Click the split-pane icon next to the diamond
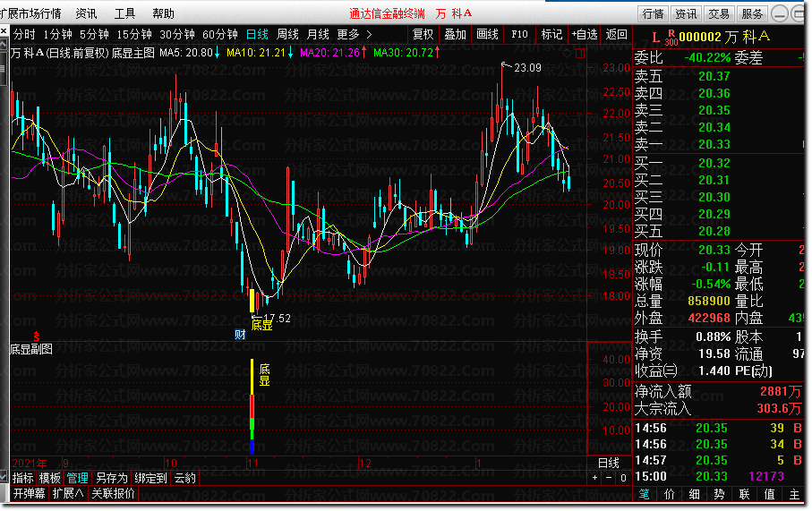Viewport: 812px width, 511px height. pyautogui.click(x=579, y=53)
